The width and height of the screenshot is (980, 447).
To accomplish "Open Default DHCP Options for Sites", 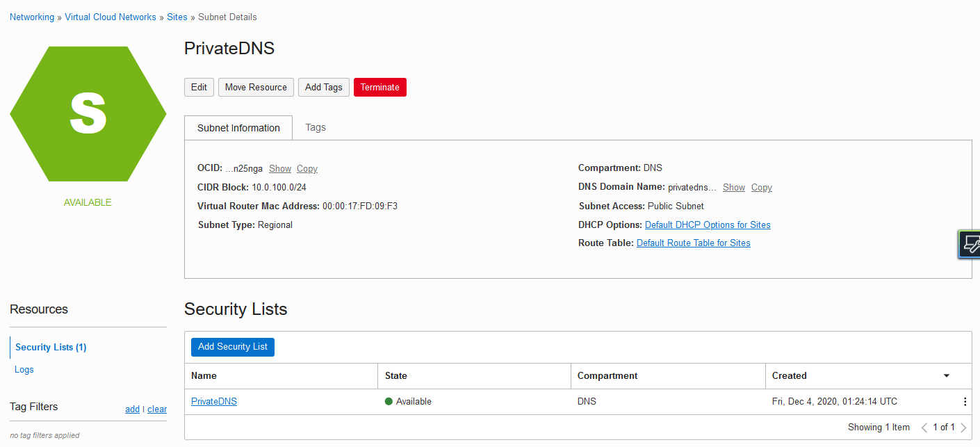I will click(708, 225).
